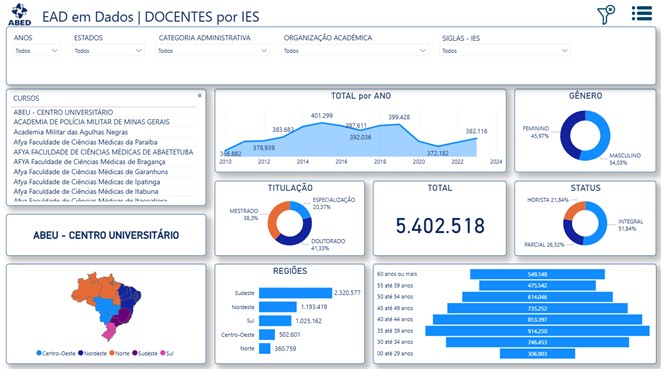Select the Nordeste bar in REGIÕES
This screenshot has height=369, width=661.
(278, 307)
